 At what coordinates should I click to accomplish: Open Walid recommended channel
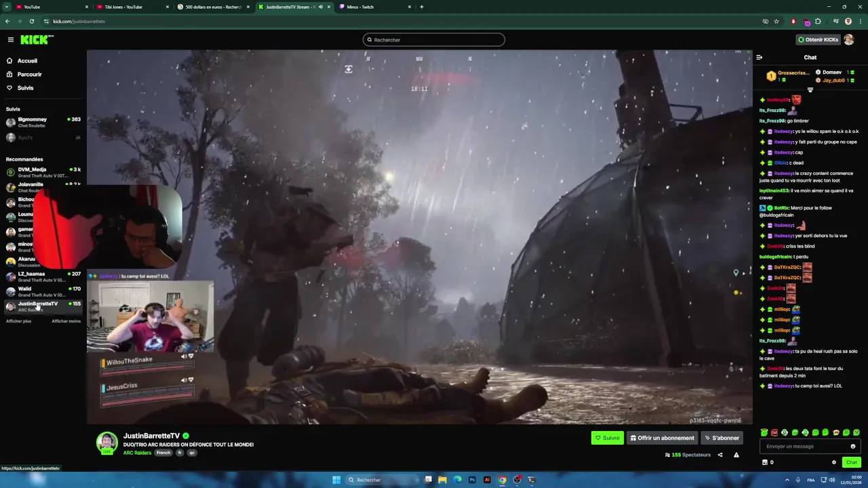pos(43,291)
